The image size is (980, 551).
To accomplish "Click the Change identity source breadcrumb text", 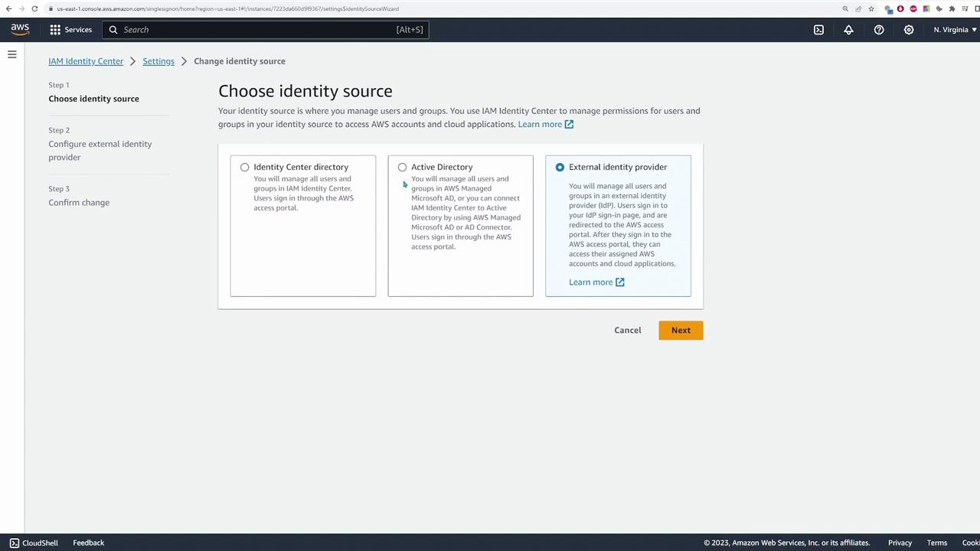I will pos(240,61).
